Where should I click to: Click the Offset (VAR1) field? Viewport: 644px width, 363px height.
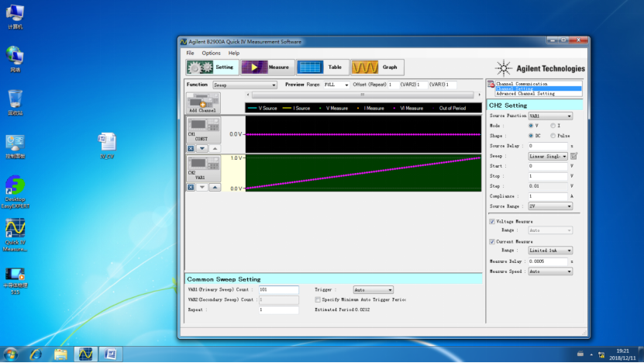click(x=451, y=85)
